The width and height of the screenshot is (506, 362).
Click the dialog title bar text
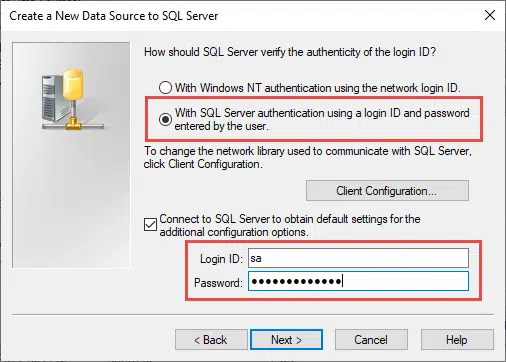tap(114, 16)
